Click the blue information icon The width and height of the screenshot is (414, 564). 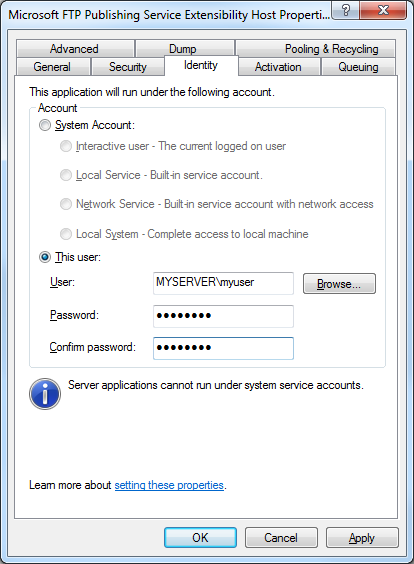[45, 394]
